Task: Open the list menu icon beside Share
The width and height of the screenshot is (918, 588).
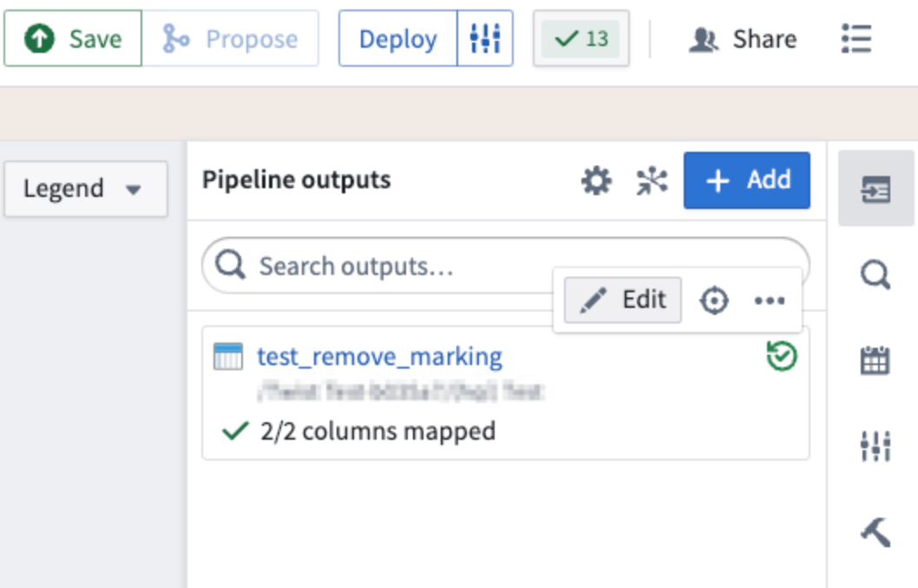Action: (856, 39)
